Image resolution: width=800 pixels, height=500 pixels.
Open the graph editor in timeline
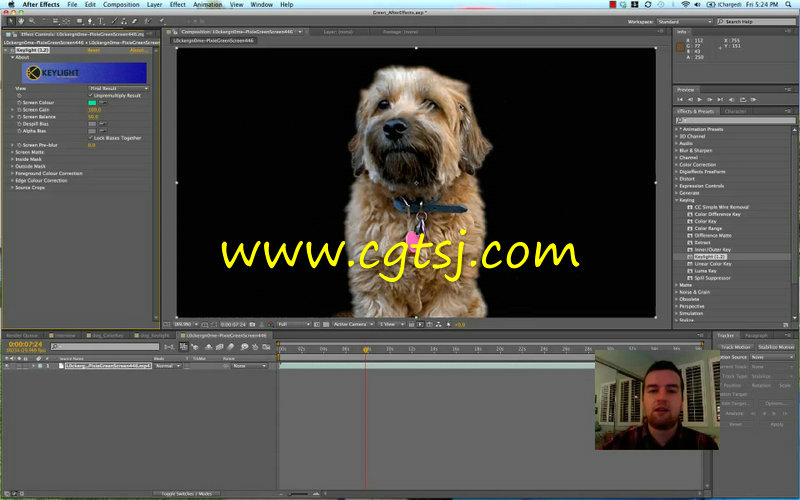266,347
